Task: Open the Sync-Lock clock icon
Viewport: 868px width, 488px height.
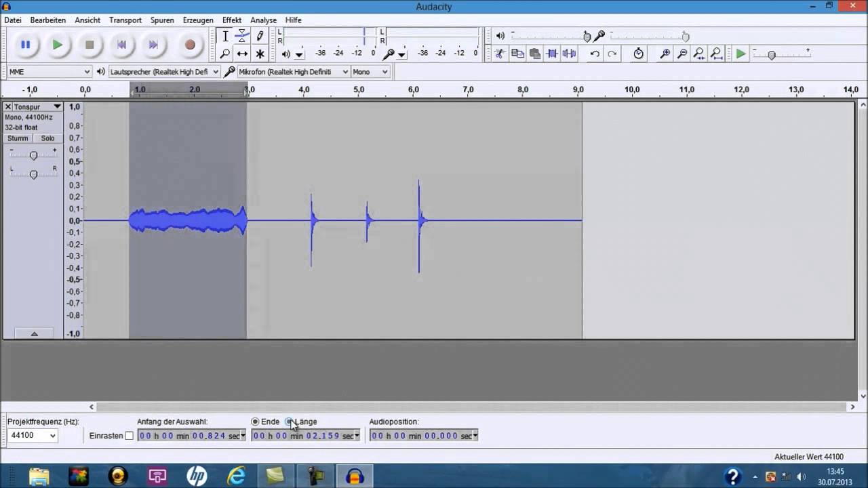Action: click(x=638, y=54)
